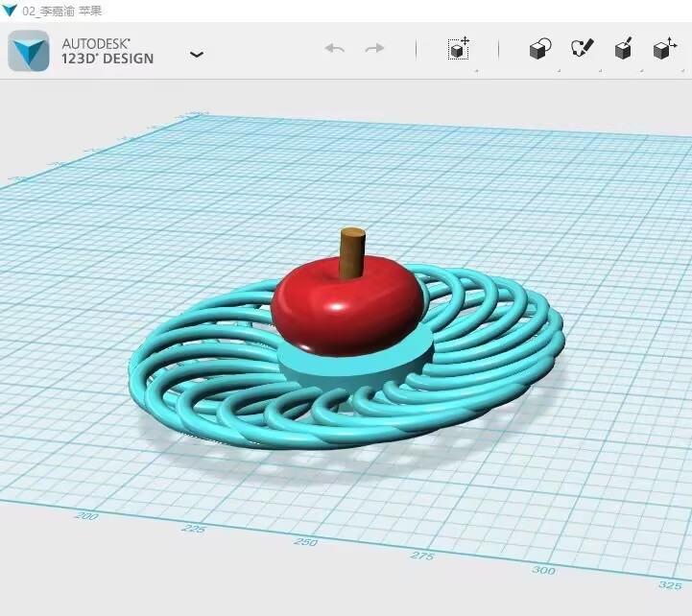Open the application menu dropdown arrow
Image resolution: width=692 pixels, height=616 pixels.
pyautogui.click(x=197, y=55)
